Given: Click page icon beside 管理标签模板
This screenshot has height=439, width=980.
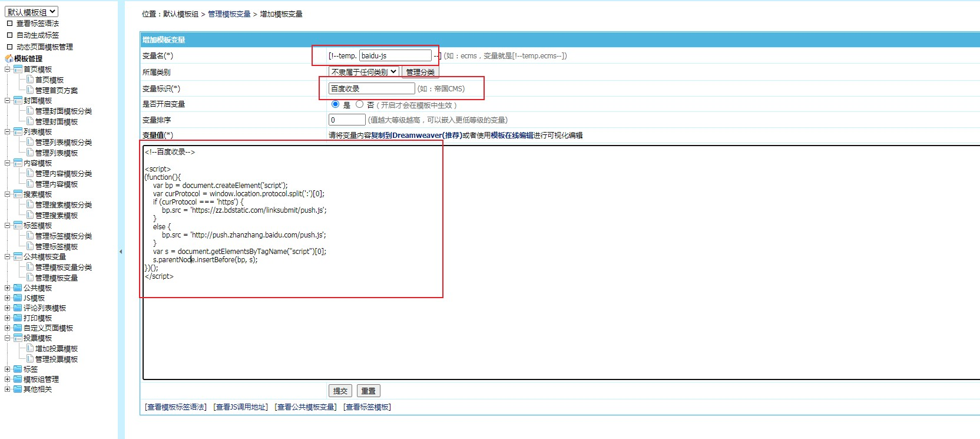Looking at the screenshot, I should [30, 246].
